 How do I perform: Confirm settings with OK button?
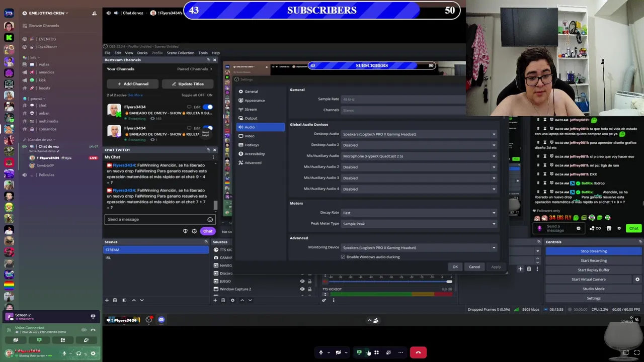pos(455,267)
